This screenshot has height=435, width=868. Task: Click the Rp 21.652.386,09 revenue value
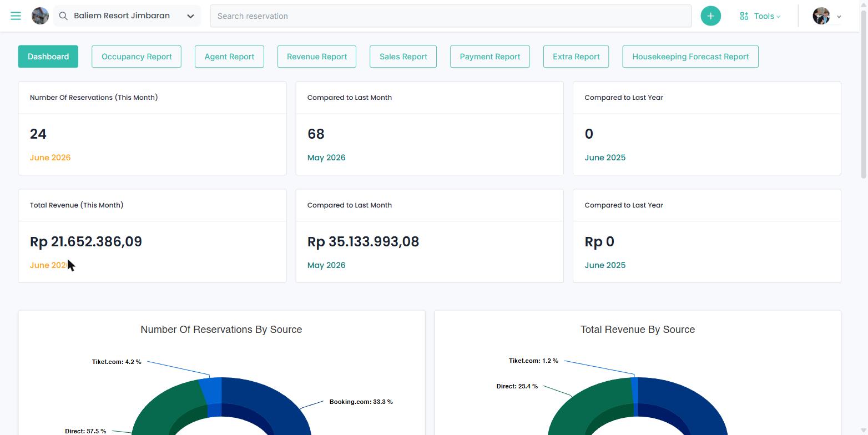[86, 242]
